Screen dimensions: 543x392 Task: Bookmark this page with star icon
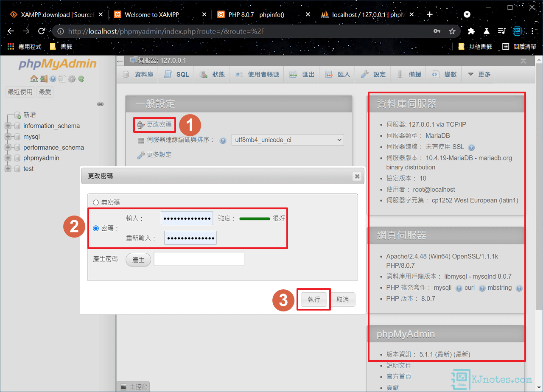(452, 31)
